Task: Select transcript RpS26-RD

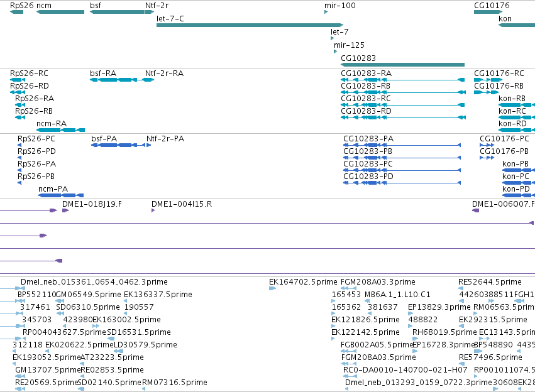Action: pyautogui.click(x=18, y=92)
